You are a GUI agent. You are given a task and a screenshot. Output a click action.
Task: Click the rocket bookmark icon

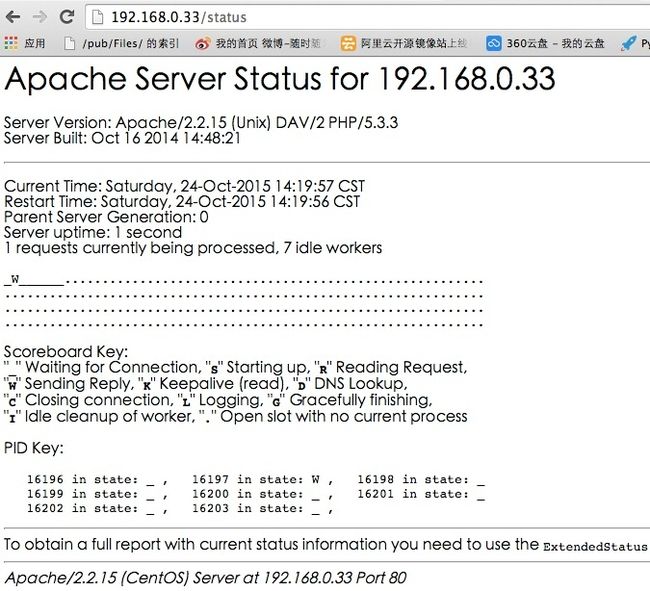(x=628, y=43)
